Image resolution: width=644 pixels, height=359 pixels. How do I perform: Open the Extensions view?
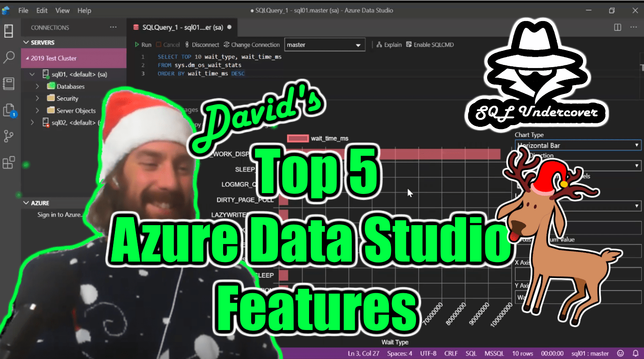coord(8,162)
